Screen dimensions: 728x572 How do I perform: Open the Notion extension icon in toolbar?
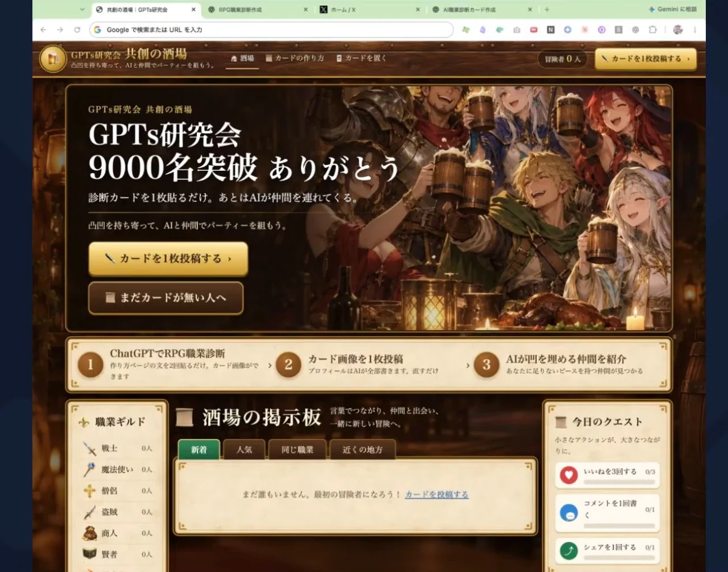pyautogui.click(x=551, y=30)
